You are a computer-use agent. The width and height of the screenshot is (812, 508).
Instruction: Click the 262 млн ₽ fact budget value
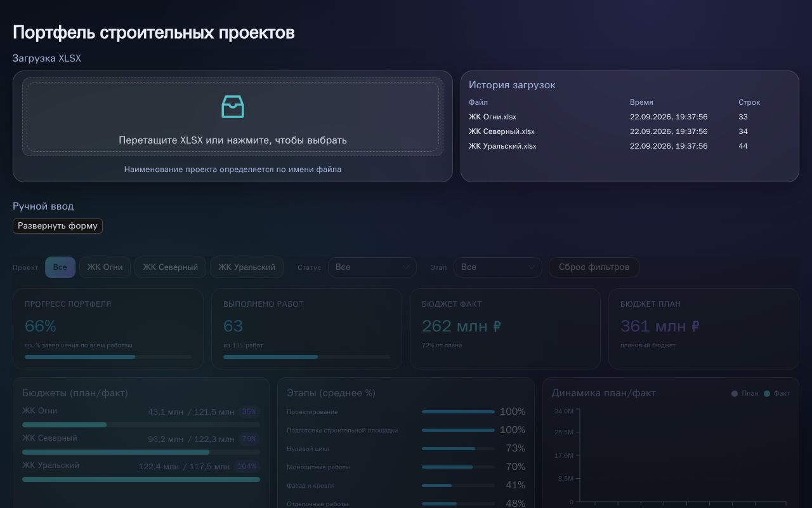pyautogui.click(x=462, y=326)
